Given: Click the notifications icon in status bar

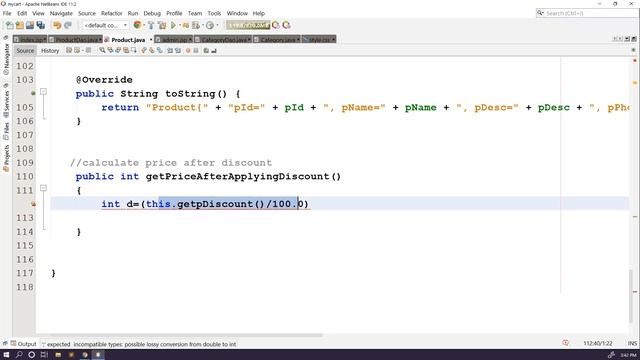Looking at the screenshot, I should click(565, 343).
